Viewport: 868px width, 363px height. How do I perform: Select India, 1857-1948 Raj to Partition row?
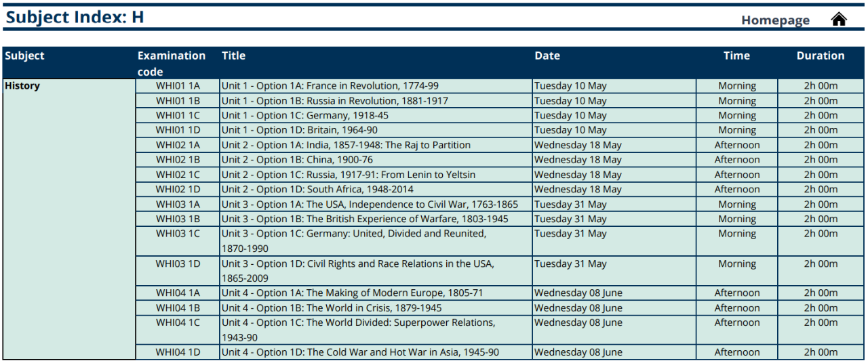(x=346, y=145)
